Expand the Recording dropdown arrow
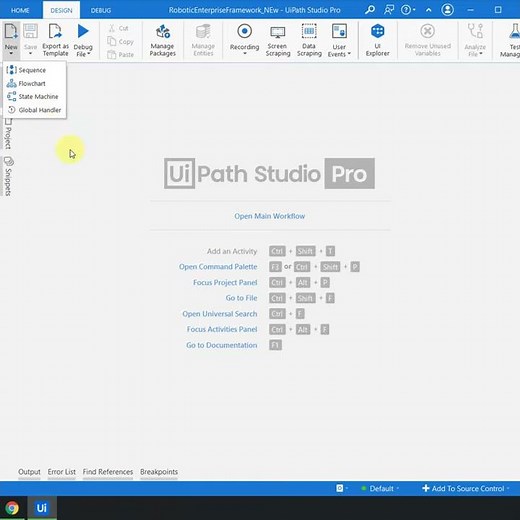Screen dimensions: 520x520 245,53
